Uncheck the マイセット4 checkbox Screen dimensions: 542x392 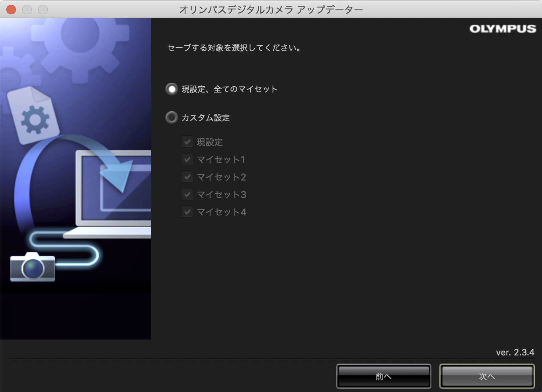[x=187, y=212]
